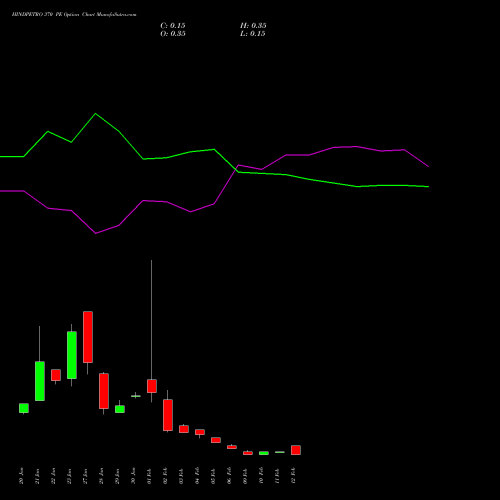The width and height of the screenshot is (500, 500).
Task: Select the 20 Jan date label
Action: [21, 476]
